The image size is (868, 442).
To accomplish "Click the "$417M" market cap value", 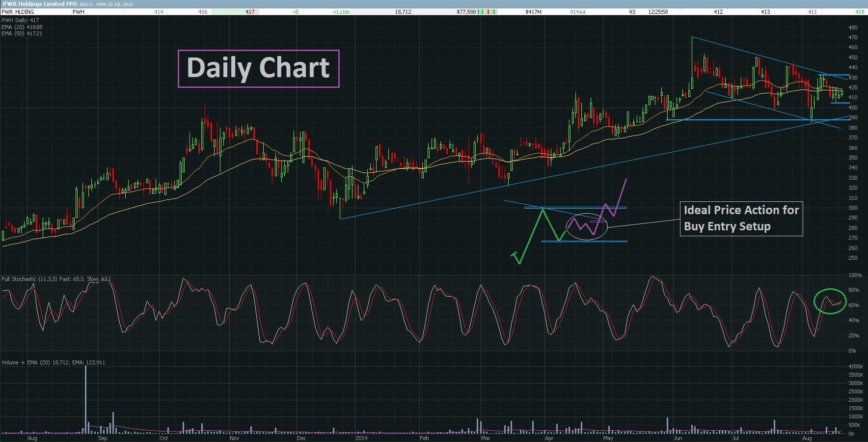I will [533, 12].
